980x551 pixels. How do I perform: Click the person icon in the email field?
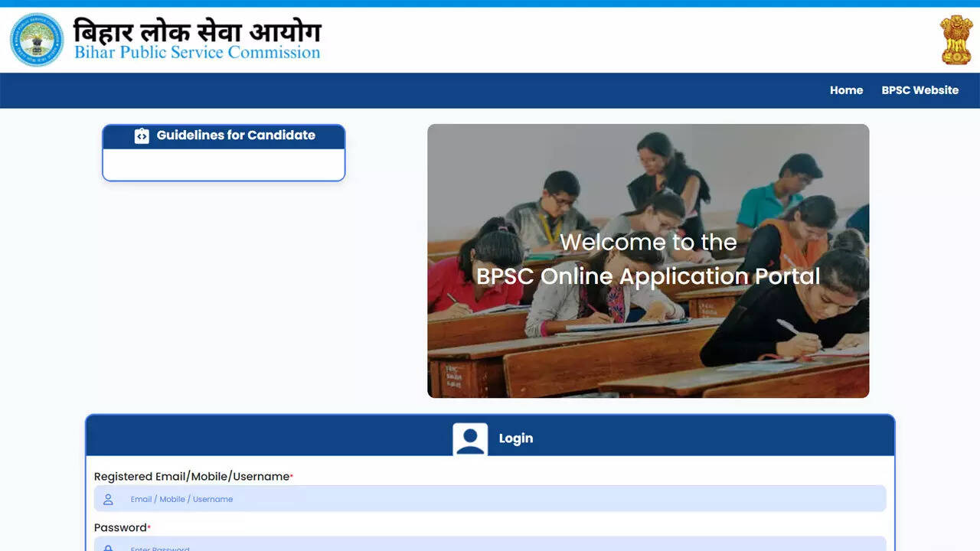108,499
